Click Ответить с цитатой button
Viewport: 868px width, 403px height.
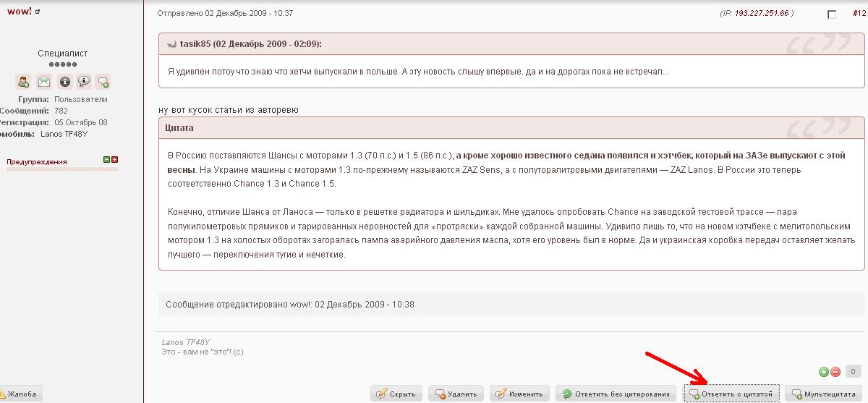pyautogui.click(x=731, y=394)
